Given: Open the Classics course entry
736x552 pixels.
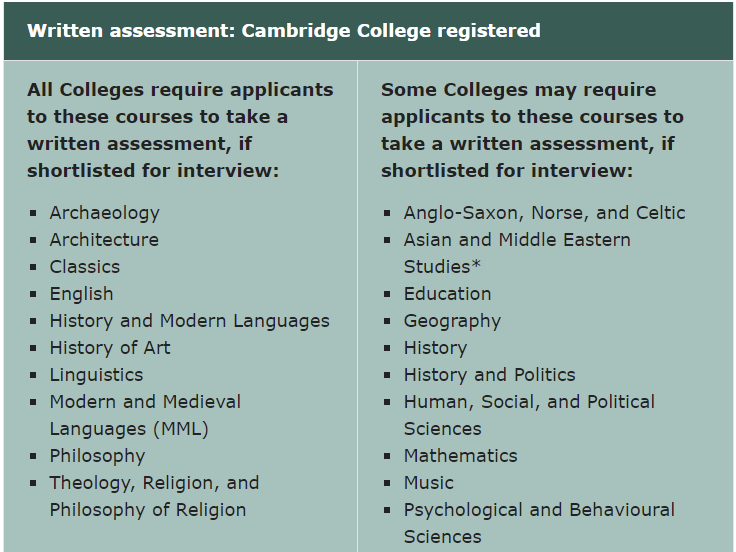Looking at the screenshot, I should coord(85,267).
